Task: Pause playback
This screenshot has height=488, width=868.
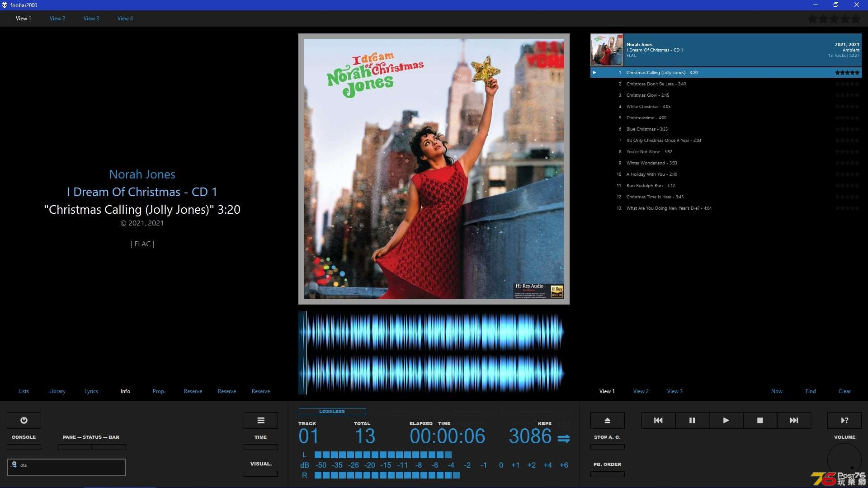Action: click(x=692, y=420)
